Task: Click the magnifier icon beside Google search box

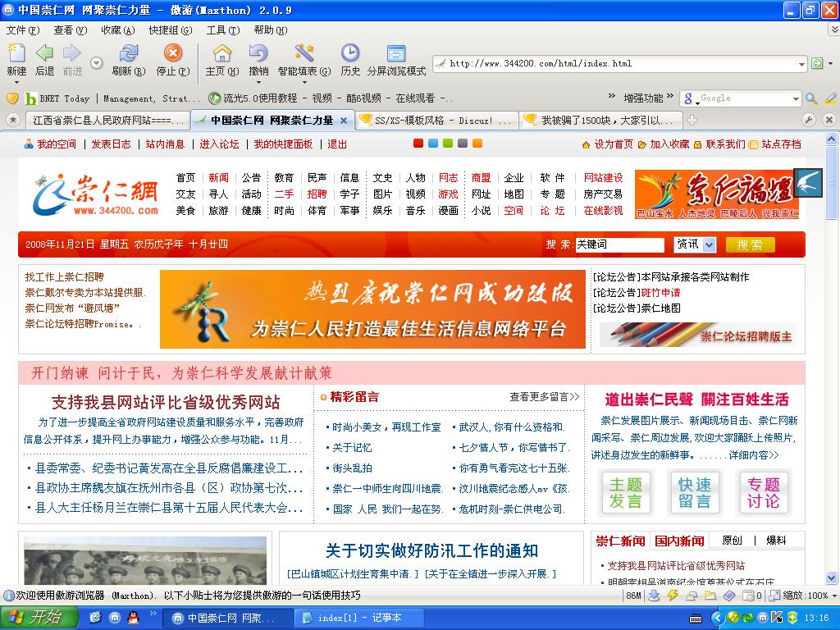Action: [811, 98]
